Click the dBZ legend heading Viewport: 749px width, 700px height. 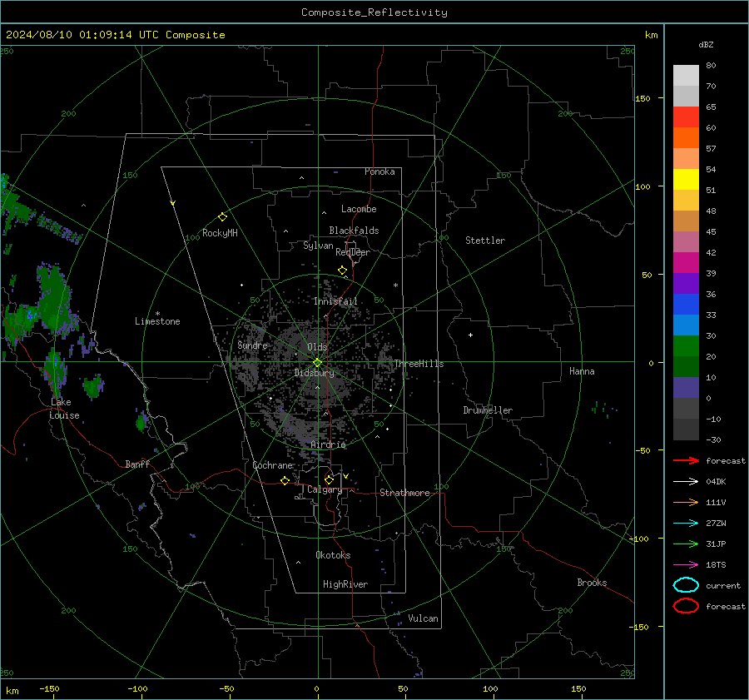tap(706, 44)
